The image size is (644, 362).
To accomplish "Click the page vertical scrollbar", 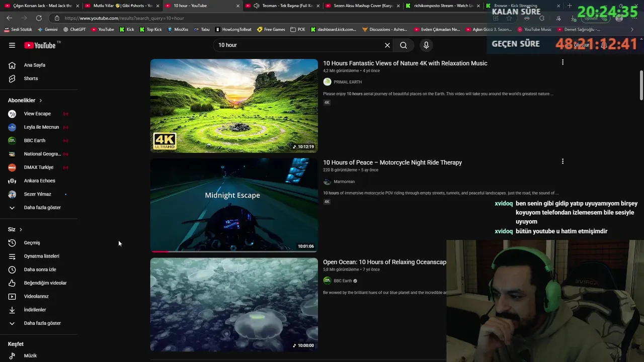I will coord(641,85).
